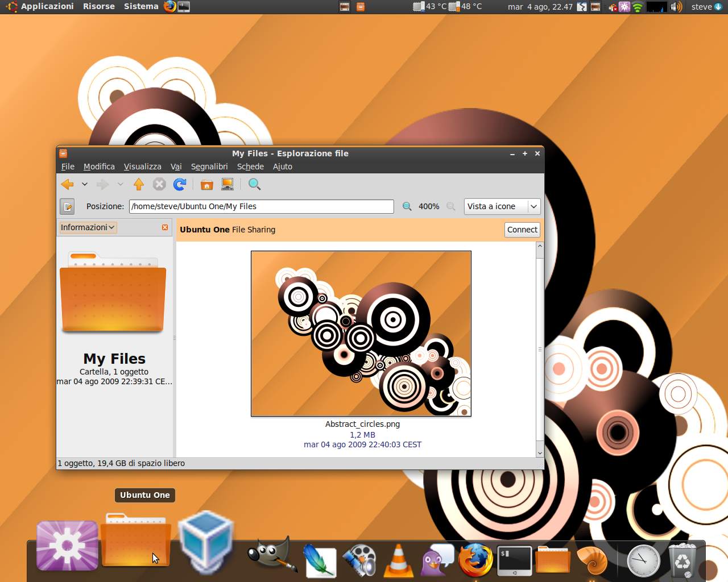Click the 400% zoom level
Viewport: 728px width, 582px height.
pos(429,206)
